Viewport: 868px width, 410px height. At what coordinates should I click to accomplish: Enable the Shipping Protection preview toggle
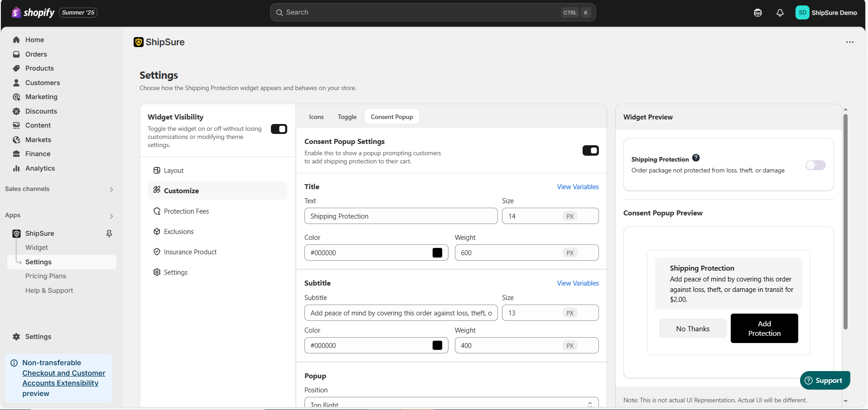click(815, 165)
